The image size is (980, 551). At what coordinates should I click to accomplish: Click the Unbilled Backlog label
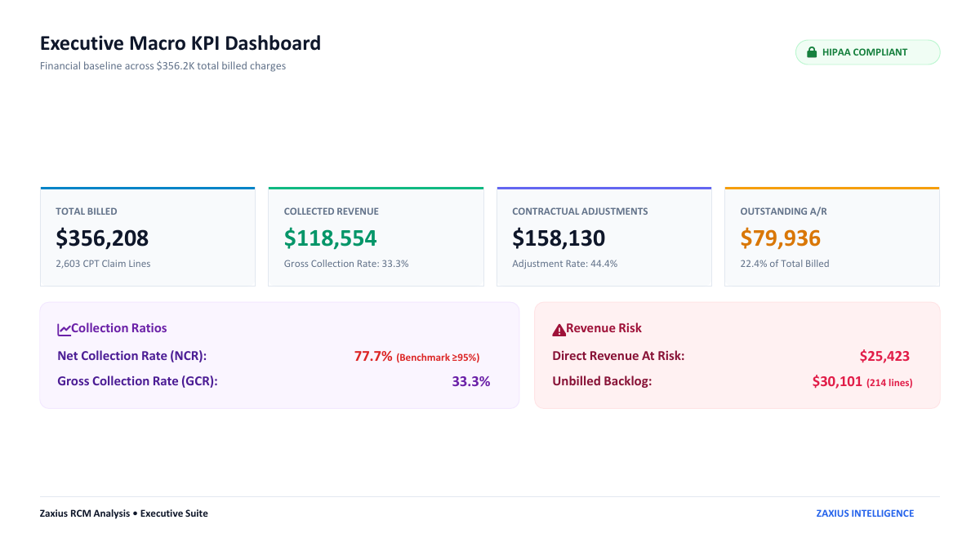(602, 380)
